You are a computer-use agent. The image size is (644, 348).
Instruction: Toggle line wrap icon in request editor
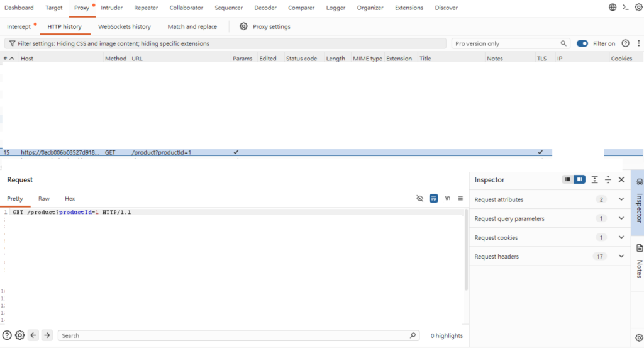434,198
